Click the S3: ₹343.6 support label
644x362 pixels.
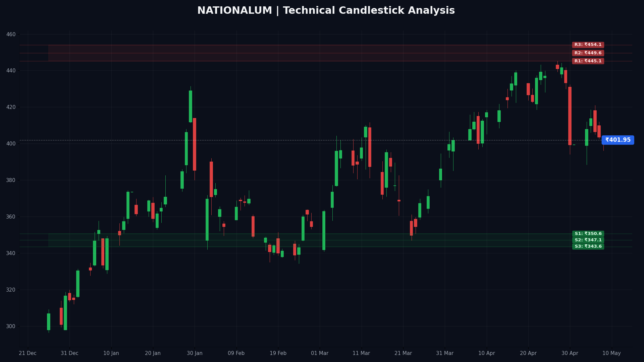[588, 246]
